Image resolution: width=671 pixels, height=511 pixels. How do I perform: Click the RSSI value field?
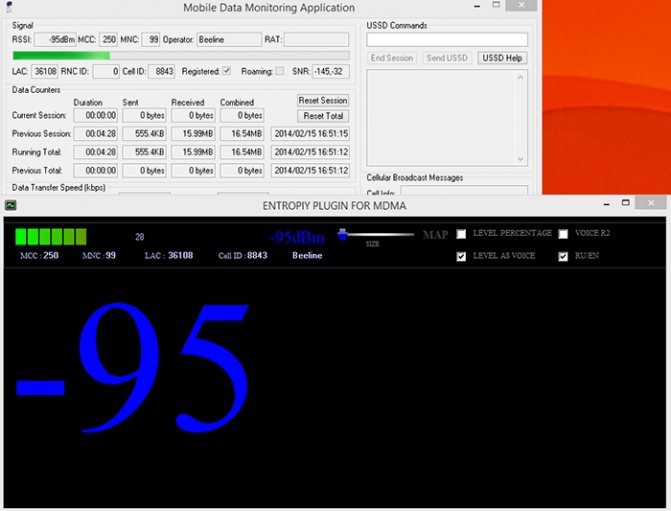coord(55,39)
